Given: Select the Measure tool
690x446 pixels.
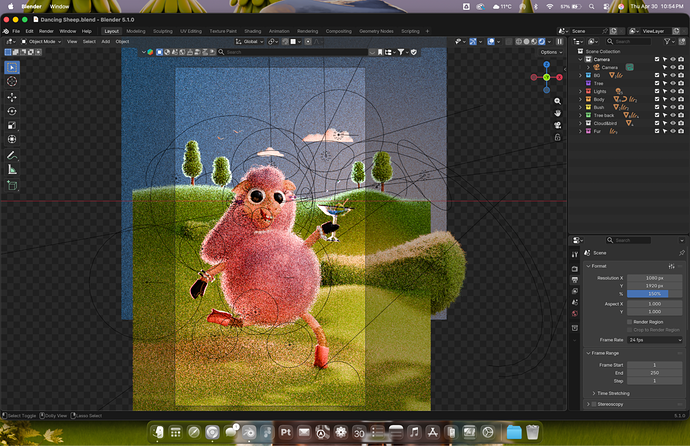Looking at the screenshot, I should (x=12, y=169).
